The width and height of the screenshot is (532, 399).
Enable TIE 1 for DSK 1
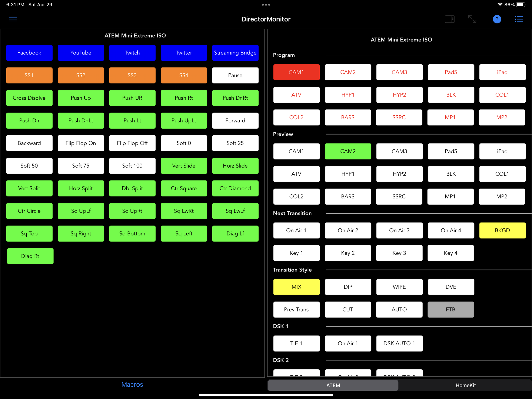point(296,343)
